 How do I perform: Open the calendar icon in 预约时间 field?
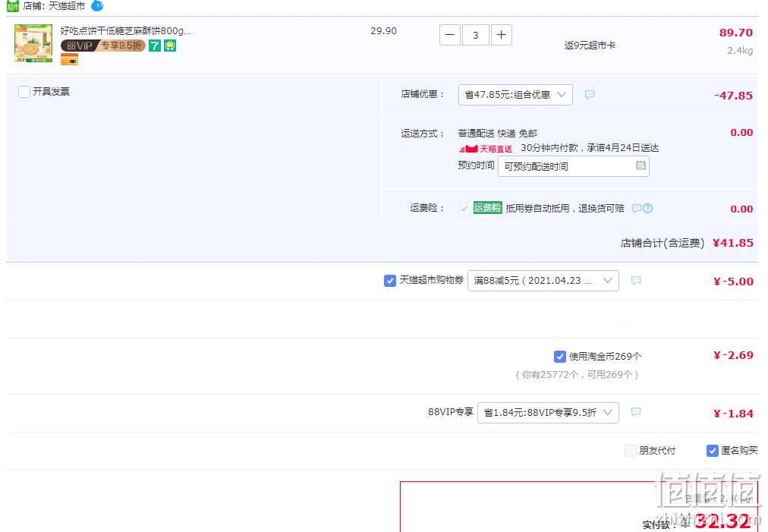(x=641, y=165)
